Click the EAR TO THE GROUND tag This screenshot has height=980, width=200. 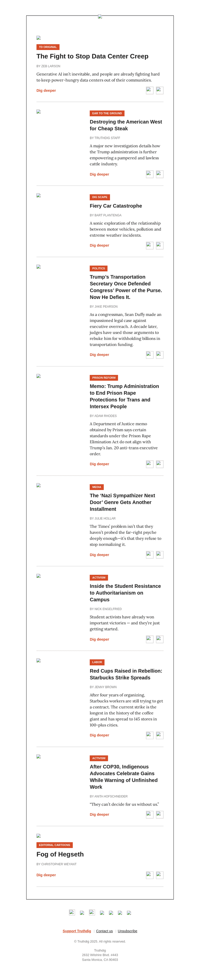(x=107, y=114)
